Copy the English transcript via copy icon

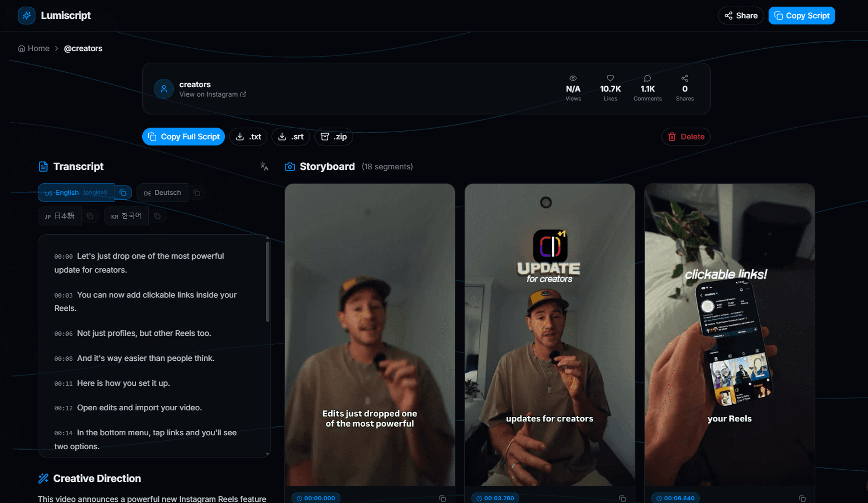(x=123, y=193)
